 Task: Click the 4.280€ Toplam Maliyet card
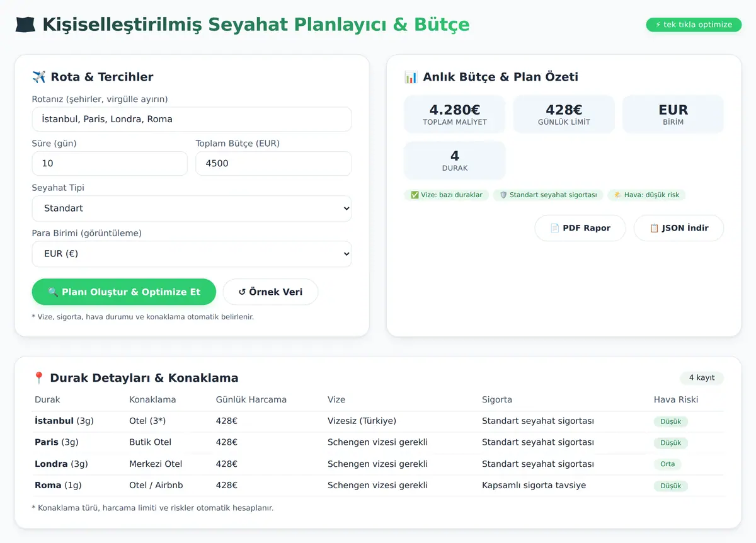click(455, 114)
